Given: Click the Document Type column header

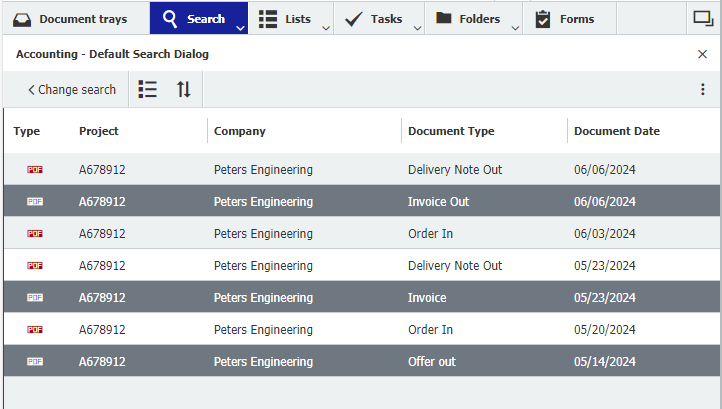Looking at the screenshot, I should tap(451, 131).
